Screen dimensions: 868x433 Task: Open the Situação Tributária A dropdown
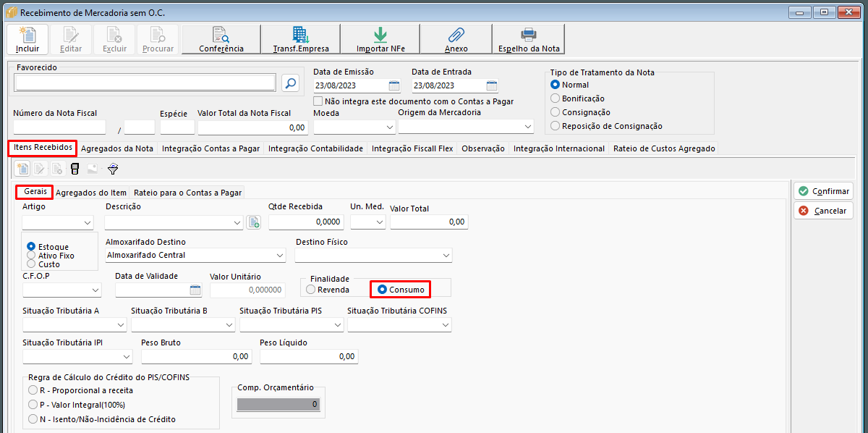coord(120,325)
